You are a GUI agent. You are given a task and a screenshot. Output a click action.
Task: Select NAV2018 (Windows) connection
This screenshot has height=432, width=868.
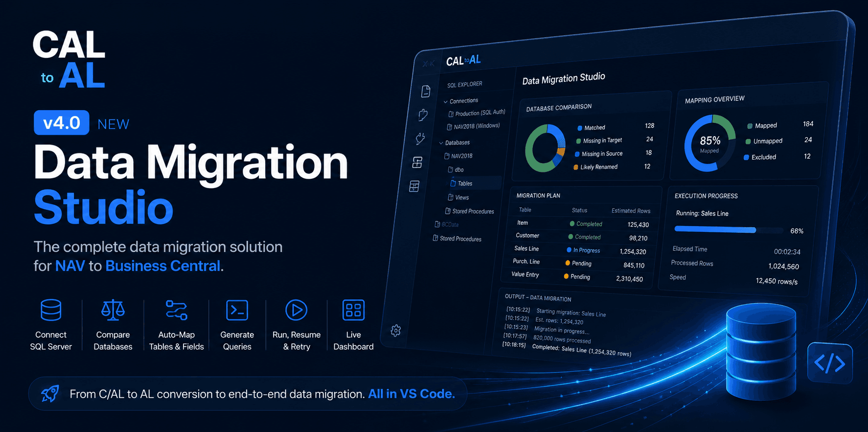(473, 126)
